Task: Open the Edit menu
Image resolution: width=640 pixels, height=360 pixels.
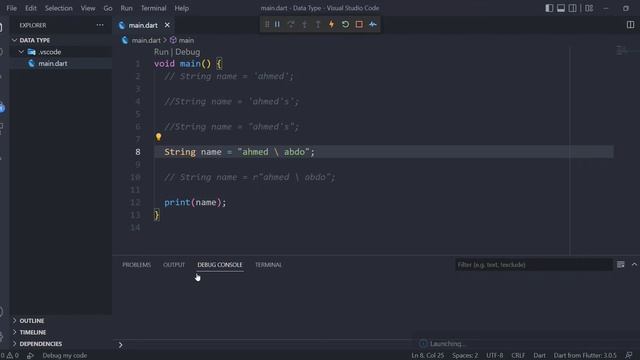Action: tap(31, 8)
